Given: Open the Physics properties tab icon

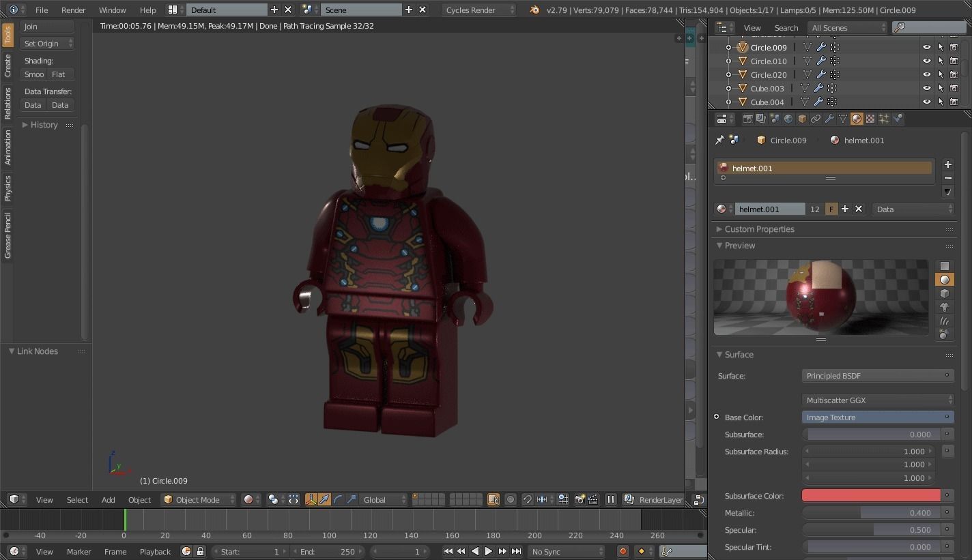Looking at the screenshot, I should pos(898,119).
